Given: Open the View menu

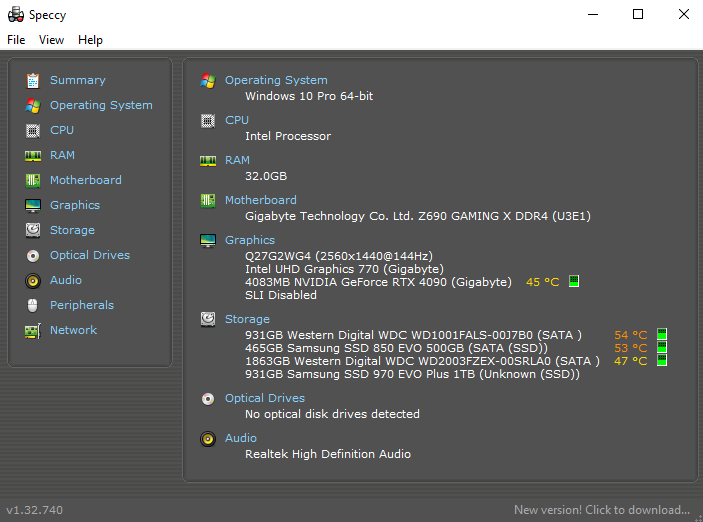Looking at the screenshot, I should (52, 40).
